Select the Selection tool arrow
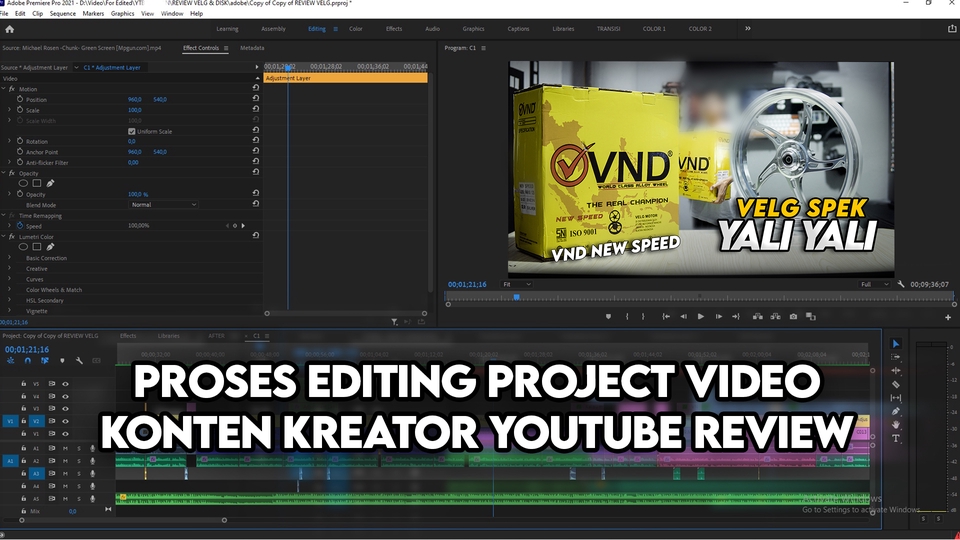 [896, 344]
